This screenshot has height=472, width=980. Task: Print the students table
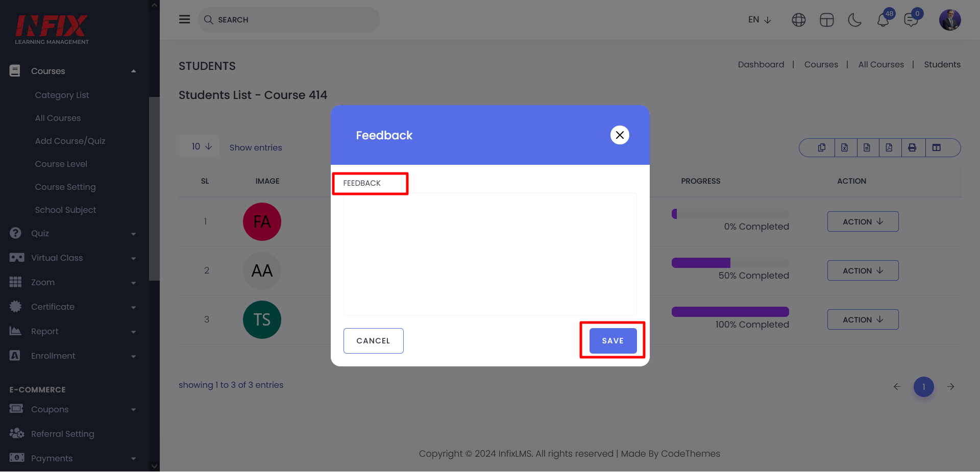coord(912,147)
